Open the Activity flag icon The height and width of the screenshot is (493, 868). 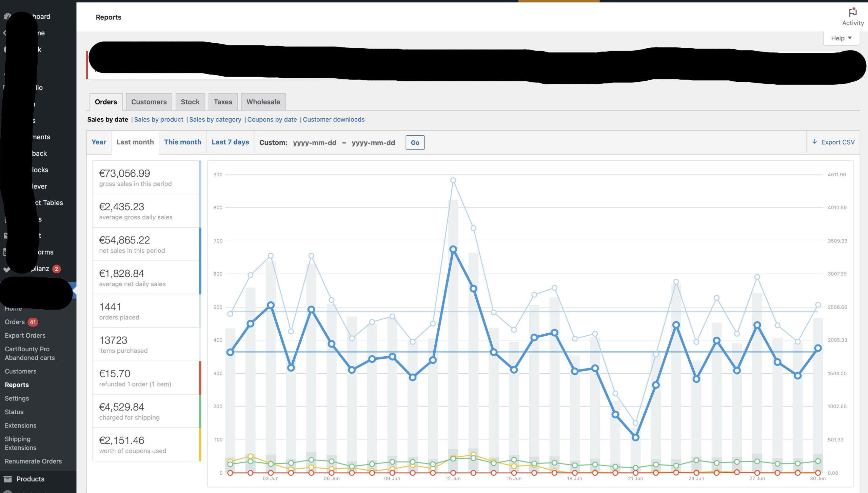click(x=852, y=13)
